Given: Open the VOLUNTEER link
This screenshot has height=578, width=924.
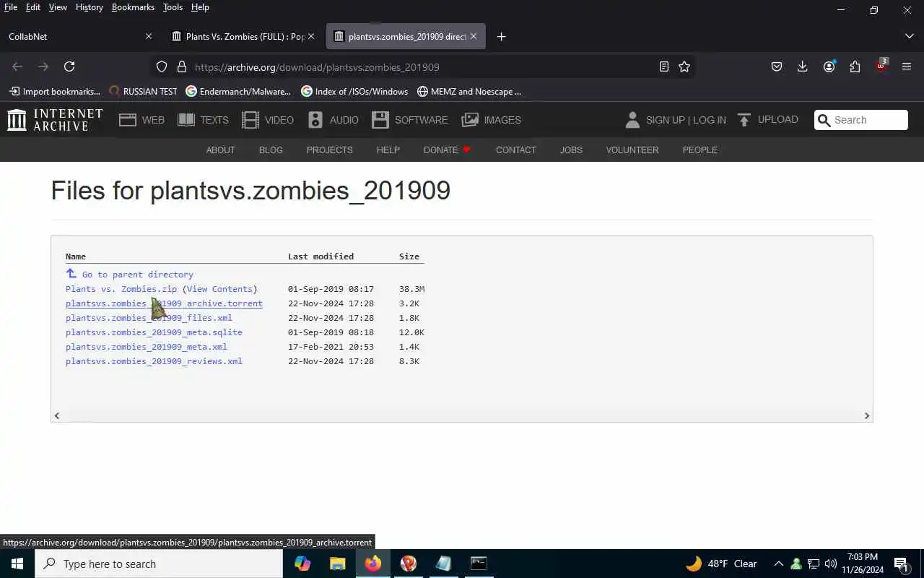Looking at the screenshot, I should point(632,150).
